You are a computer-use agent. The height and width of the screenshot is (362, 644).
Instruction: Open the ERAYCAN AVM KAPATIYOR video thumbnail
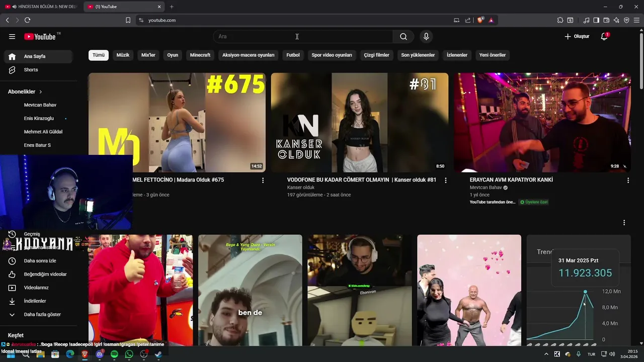(542, 122)
